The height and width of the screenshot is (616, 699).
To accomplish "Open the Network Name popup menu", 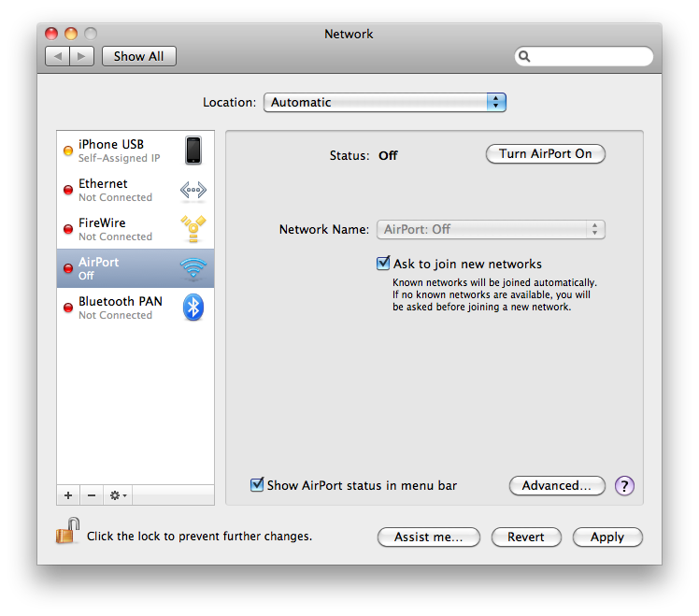I will pyautogui.click(x=491, y=229).
